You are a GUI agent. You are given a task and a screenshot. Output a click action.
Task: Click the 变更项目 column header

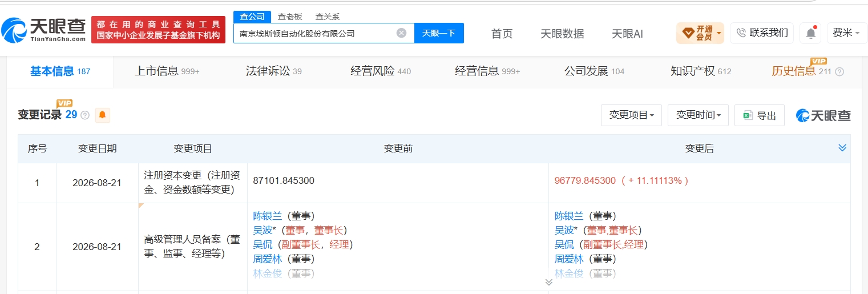[x=193, y=148]
